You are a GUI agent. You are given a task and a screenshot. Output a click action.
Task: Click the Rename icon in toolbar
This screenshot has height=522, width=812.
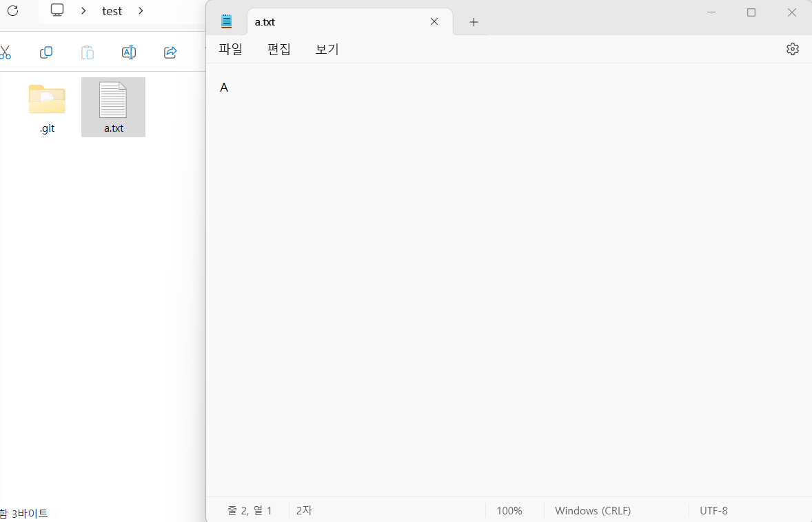pos(129,52)
